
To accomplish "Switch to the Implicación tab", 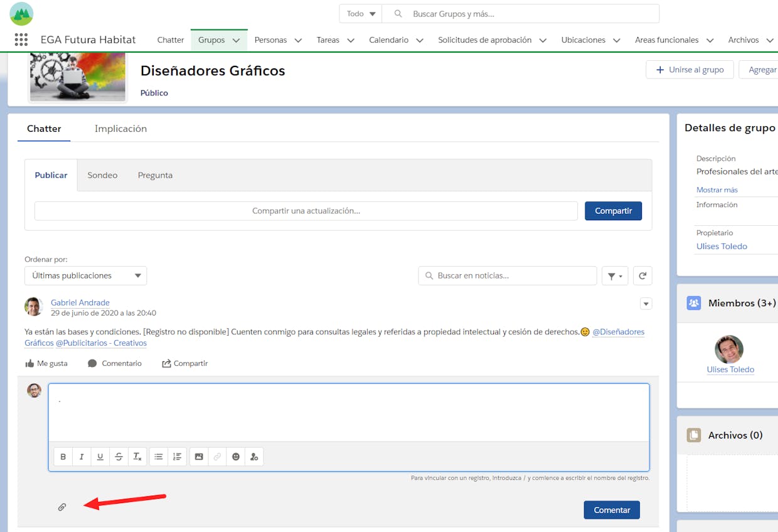I will (120, 129).
